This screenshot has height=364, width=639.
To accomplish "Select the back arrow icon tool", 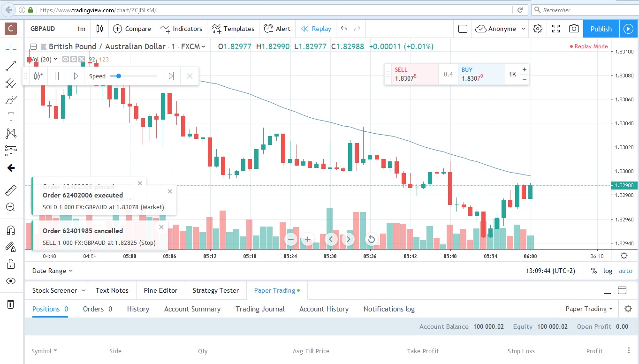I will 10,167.
